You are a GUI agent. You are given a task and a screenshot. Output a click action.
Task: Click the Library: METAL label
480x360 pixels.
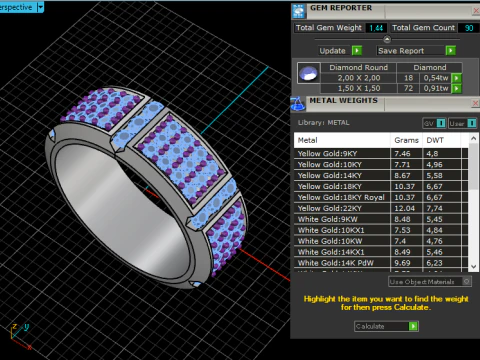pos(323,123)
